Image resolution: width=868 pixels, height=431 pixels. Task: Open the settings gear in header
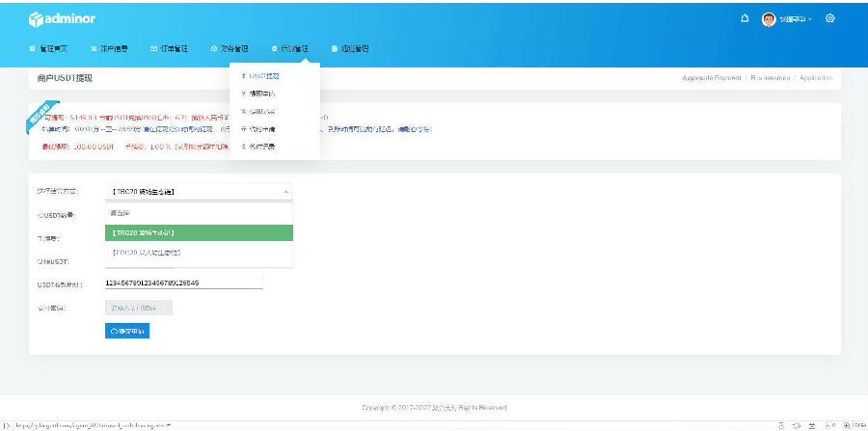[x=829, y=18]
